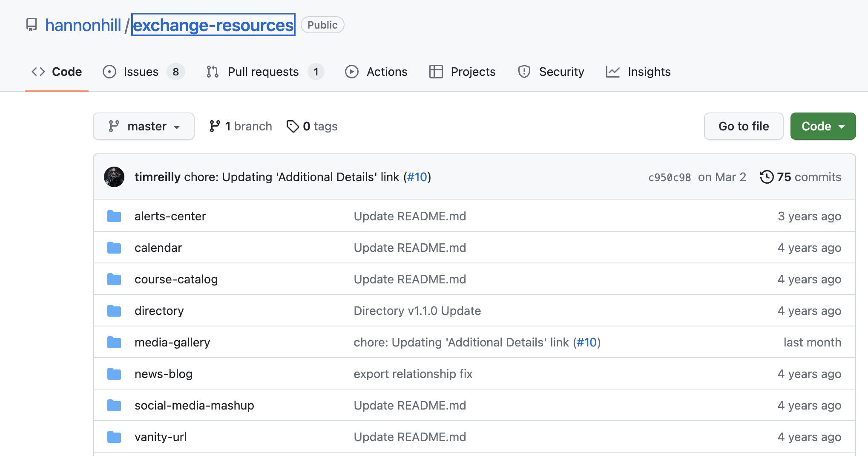Open the exchange-resources repository link
The height and width of the screenshot is (456, 868).
[213, 25]
